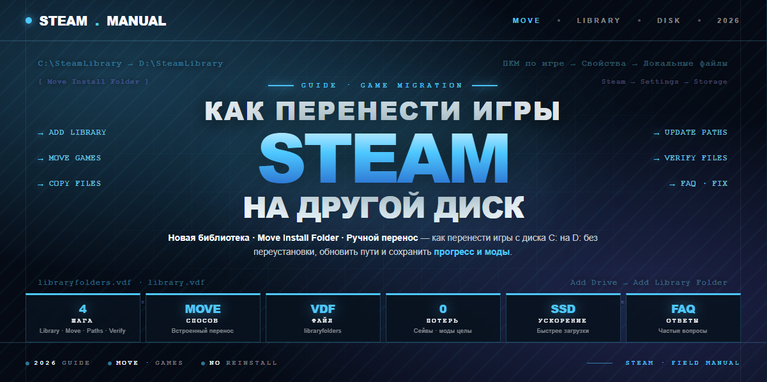
Task: Click 'libraryfolders.vdf · library.vdf' text
Action: [x=121, y=283]
